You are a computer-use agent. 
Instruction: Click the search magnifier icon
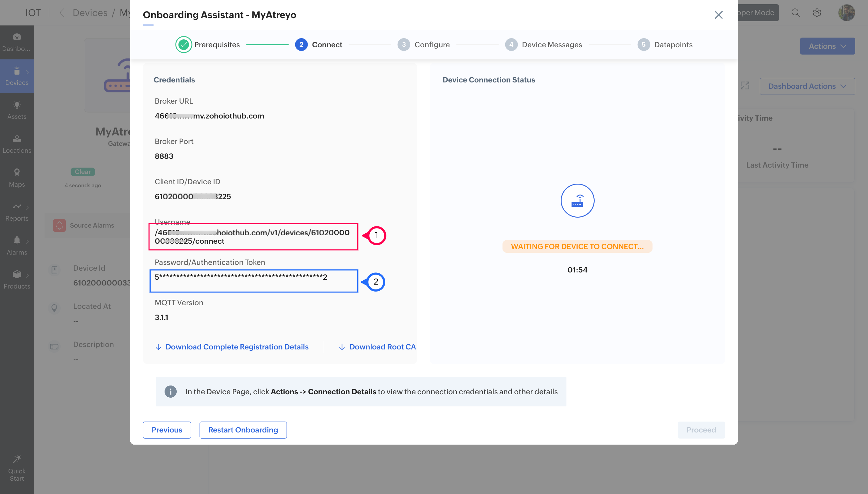pyautogui.click(x=795, y=13)
